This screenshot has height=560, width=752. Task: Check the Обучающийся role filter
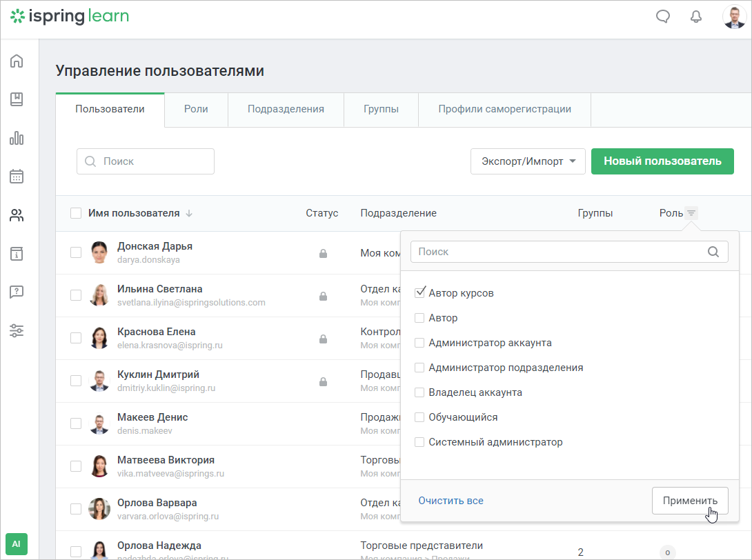coord(419,417)
